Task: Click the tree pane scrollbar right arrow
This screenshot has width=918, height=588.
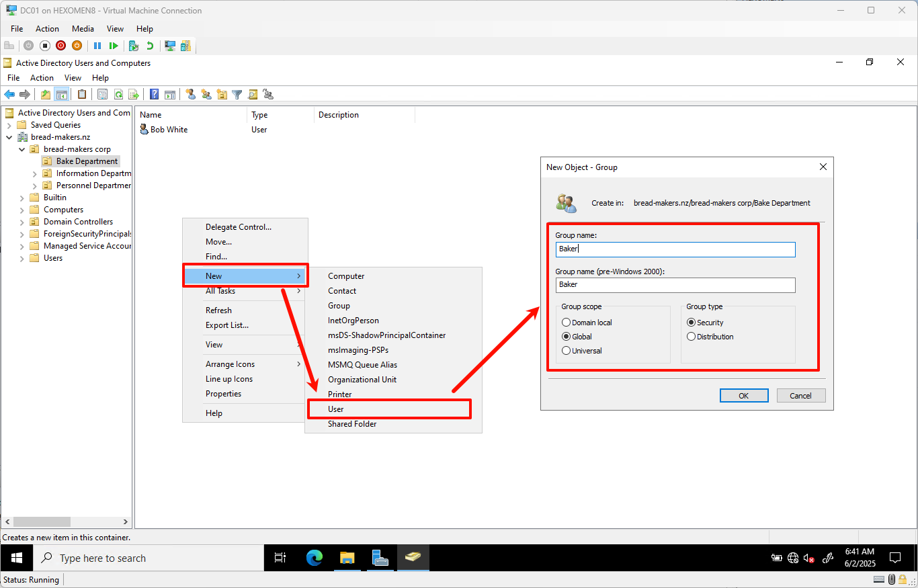Action: click(x=125, y=521)
